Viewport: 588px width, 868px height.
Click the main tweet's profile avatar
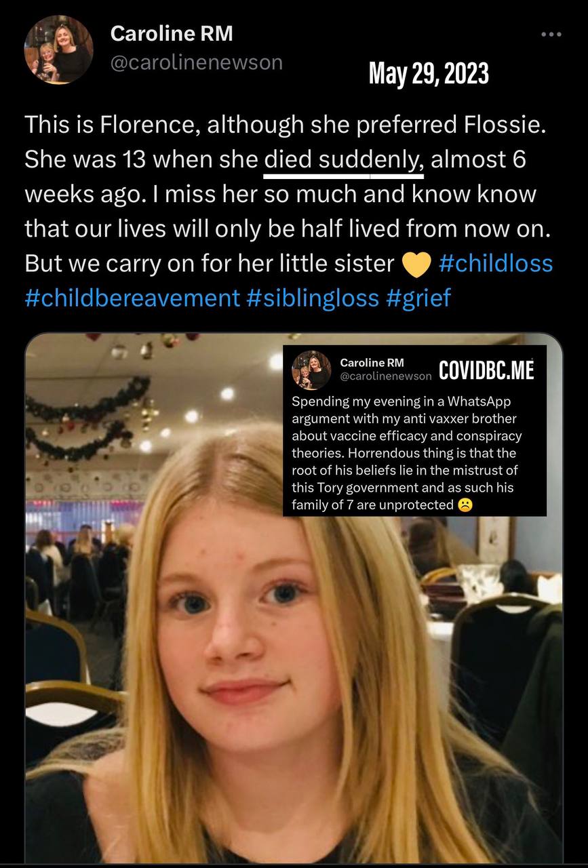pos(58,50)
